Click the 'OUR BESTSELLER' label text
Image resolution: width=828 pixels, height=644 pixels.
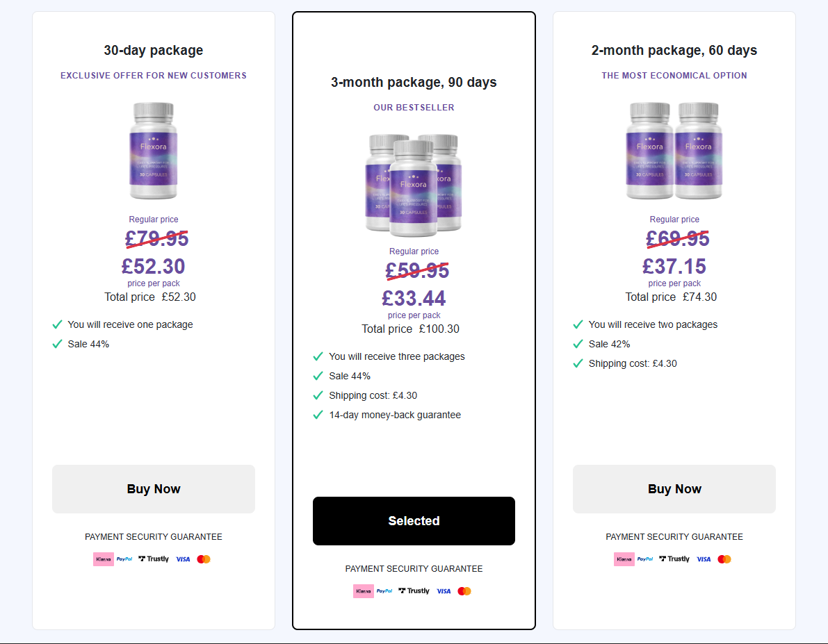click(x=414, y=107)
